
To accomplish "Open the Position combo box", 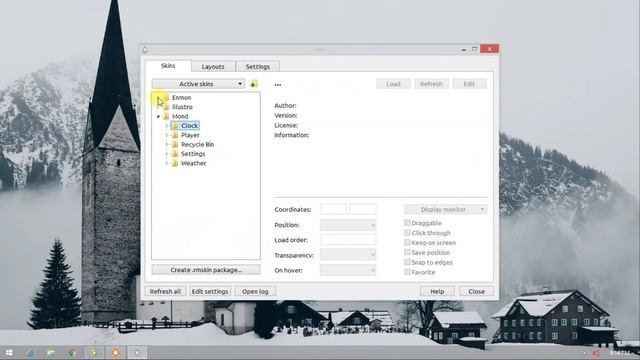I will pos(348,225).
